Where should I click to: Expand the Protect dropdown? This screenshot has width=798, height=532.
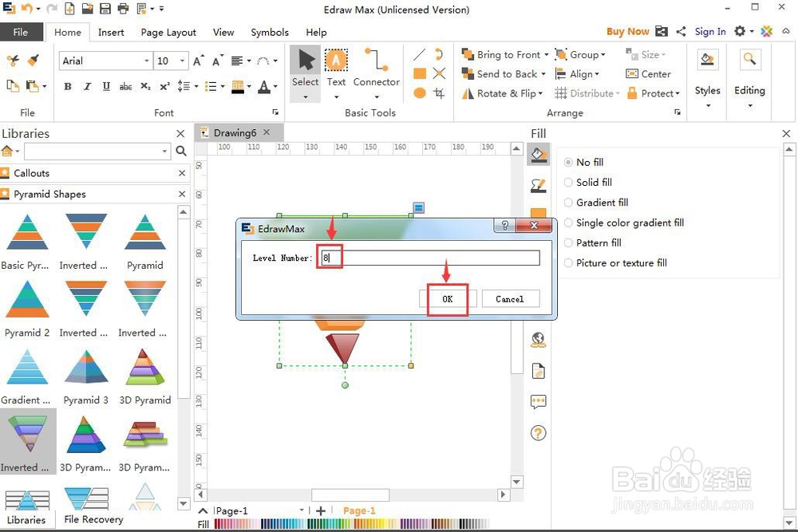click(678, 93)
